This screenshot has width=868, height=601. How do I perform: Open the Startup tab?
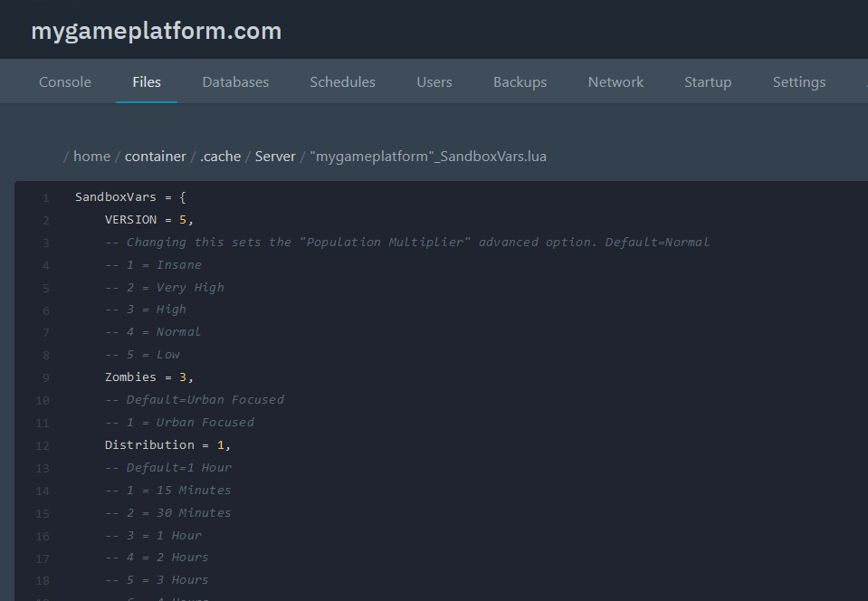pos(708,81)
